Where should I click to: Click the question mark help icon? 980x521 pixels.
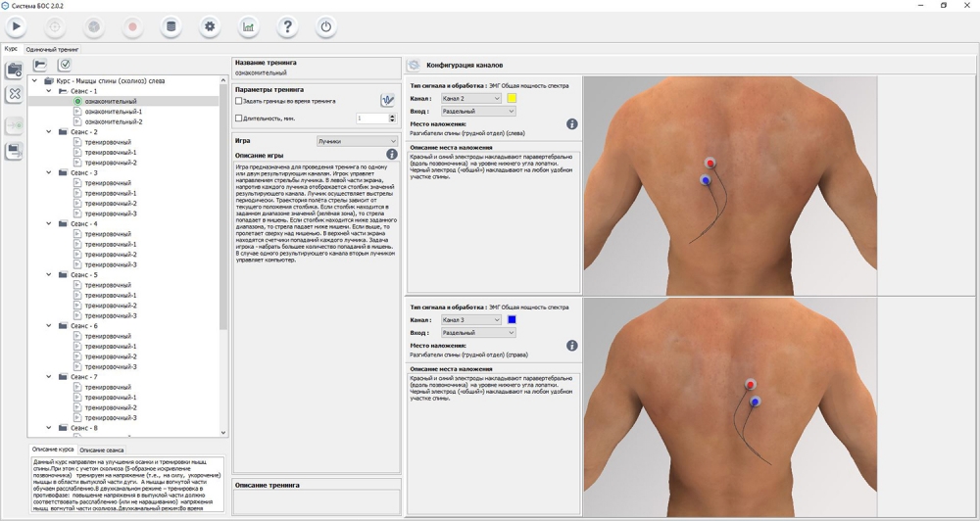(x=287, y=27)
